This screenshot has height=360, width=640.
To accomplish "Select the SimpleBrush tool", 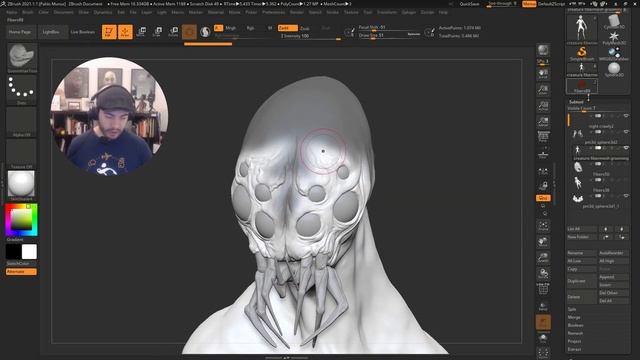I will coord(582,53).
